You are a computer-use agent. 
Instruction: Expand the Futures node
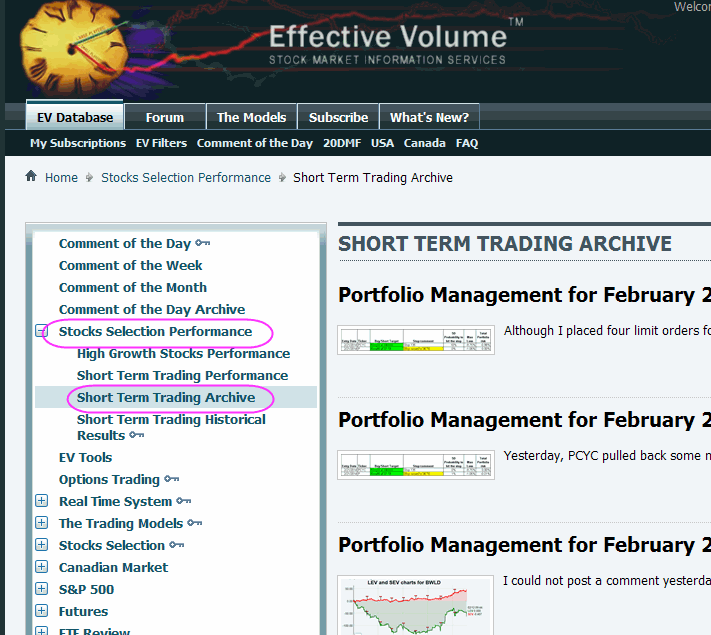click(x=41, y=611)
